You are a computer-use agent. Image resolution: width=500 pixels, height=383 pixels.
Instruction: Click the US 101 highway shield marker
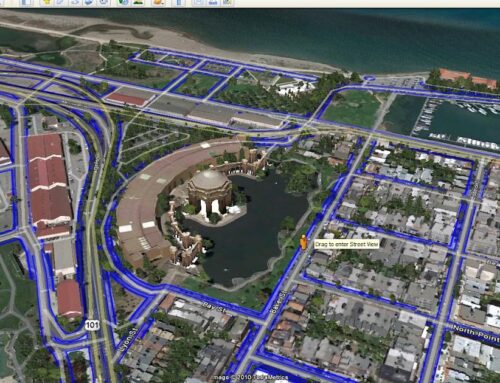click(92, 325)
